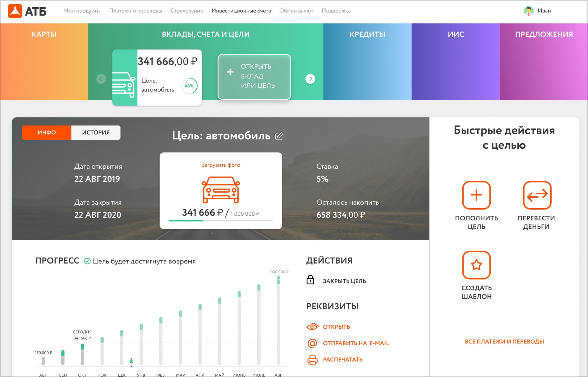Screen dimensions: 588x377
Task: Switch to the История view
Action: [96, 133]
